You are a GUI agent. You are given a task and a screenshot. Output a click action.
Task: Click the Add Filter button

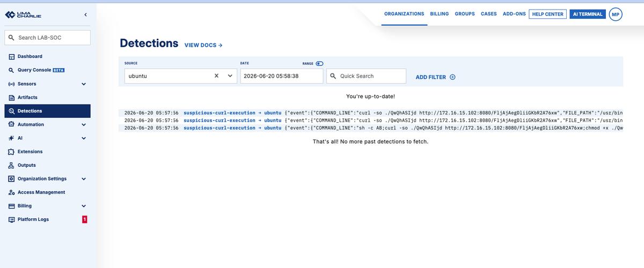pos(435,77)
